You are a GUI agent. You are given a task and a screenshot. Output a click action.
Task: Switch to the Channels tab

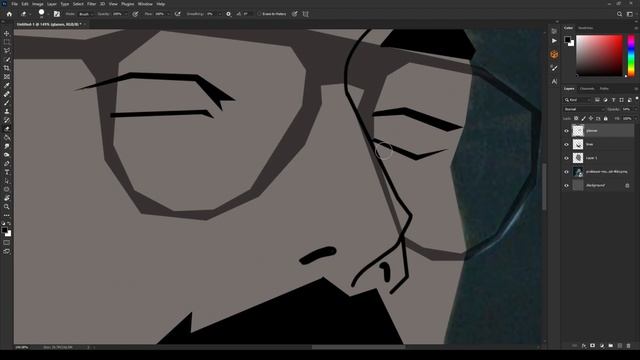(587, 89)
